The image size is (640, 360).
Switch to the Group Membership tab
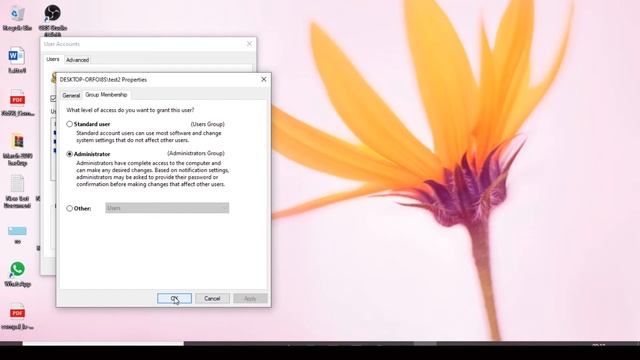pyautogui.click(x=106, y=95)
